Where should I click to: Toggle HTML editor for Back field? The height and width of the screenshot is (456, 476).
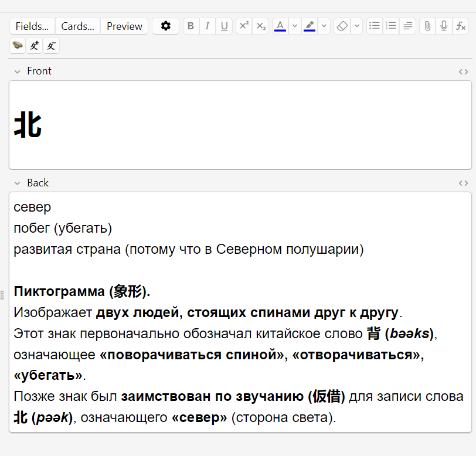point(463,183)
